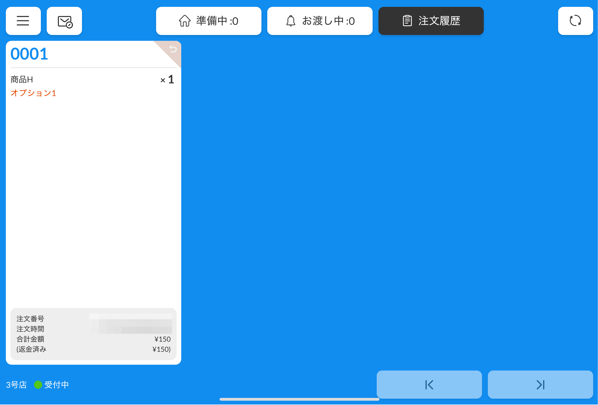Click the × 1 quantity on 商品H
Screen dimensions: 598x405
167,79
